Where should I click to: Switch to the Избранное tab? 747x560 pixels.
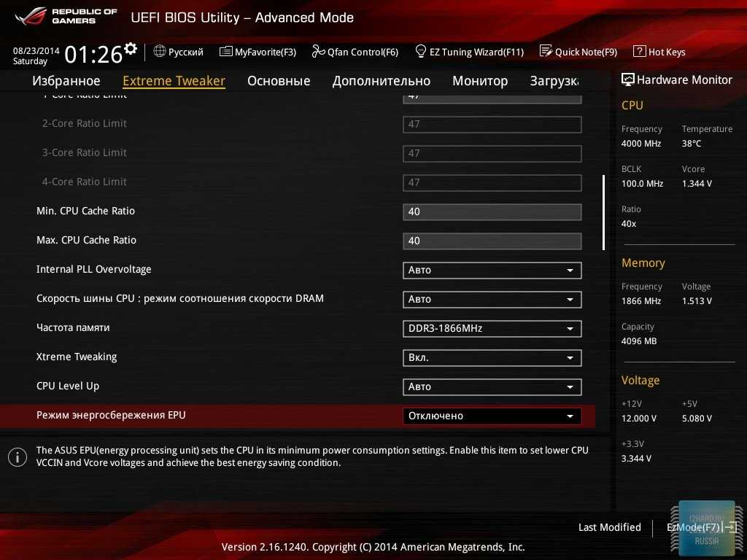[x=66, y=81]
